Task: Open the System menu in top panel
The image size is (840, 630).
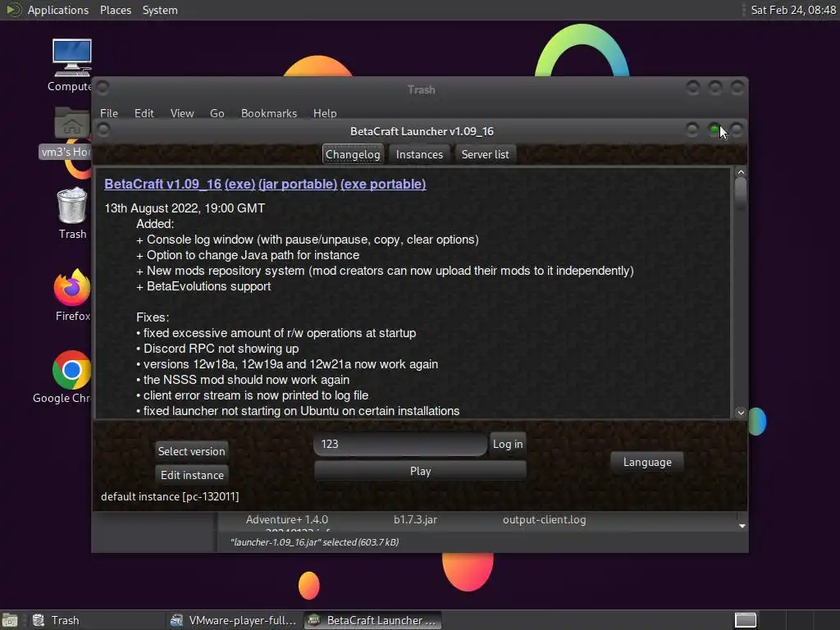Action: 160,10
